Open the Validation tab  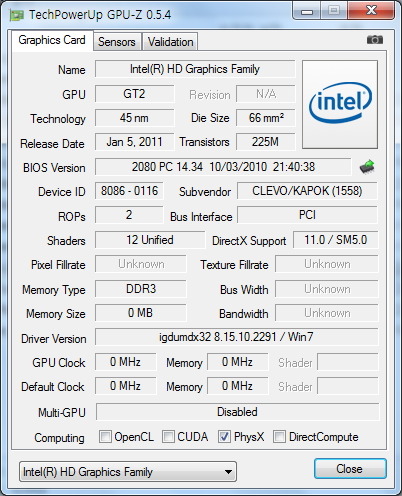click(170, 42)
